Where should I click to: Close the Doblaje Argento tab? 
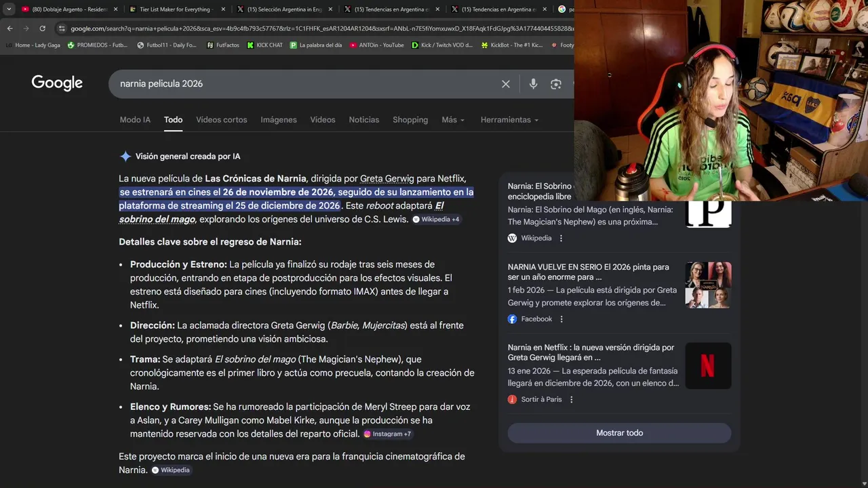[x=115, y=9]
